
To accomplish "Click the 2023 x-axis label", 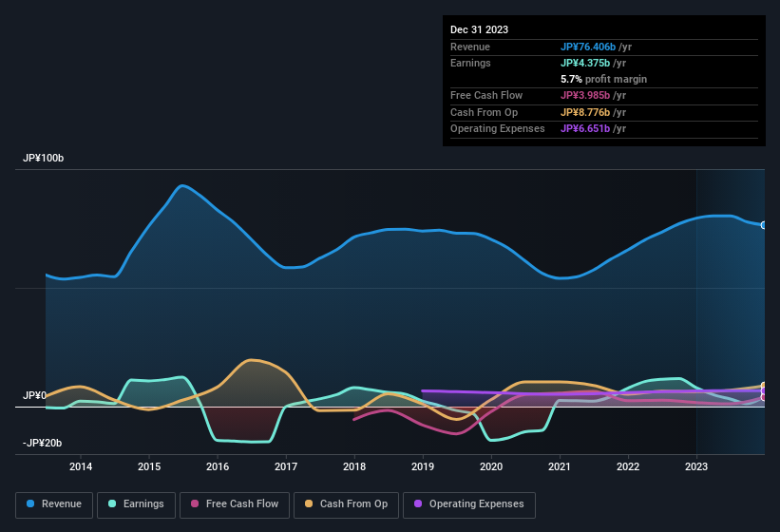I will pyautogui.click(x=696, y=466).
